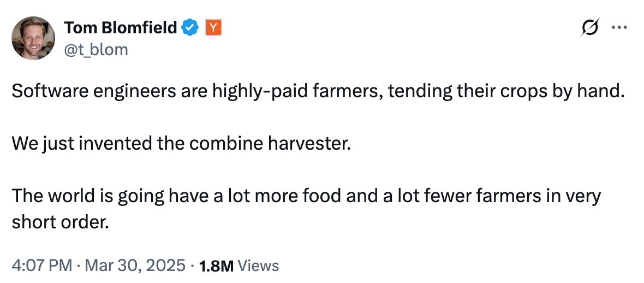
Task: Click the phrase "highly-paid farmers"
Action: tap(298, 91)
